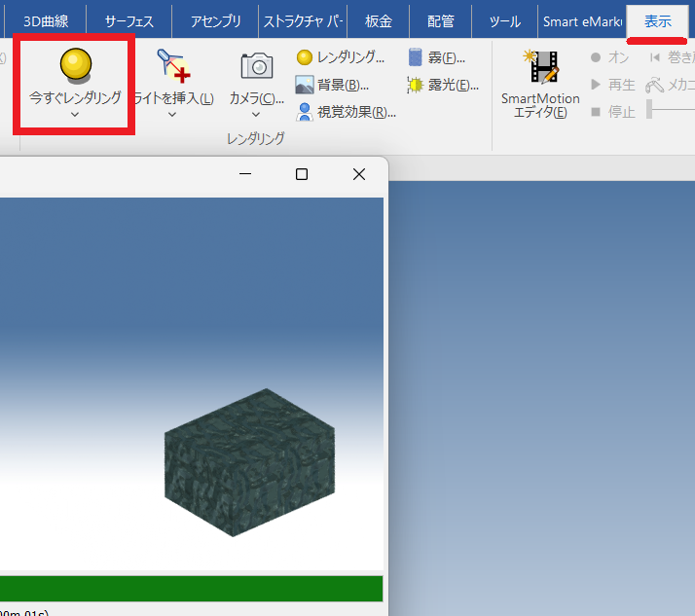
Task: Close the render preview window
Action: point(359,174)
